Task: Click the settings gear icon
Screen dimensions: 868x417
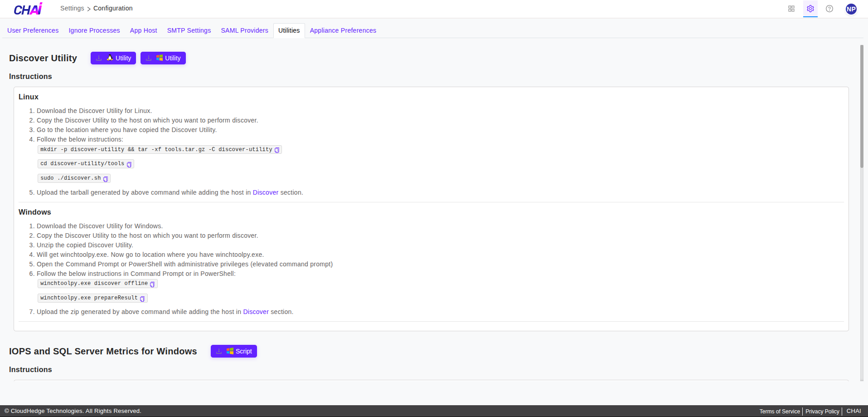Action: tap(810, 9)
